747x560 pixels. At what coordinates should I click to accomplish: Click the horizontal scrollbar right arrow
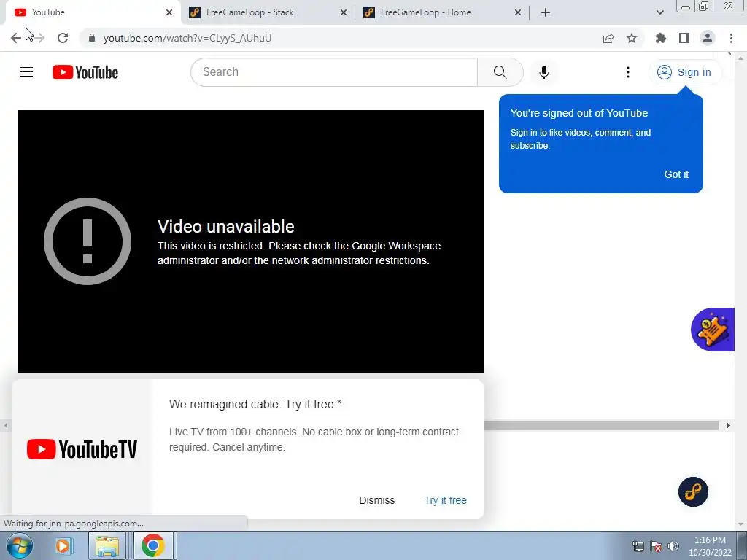729,425
